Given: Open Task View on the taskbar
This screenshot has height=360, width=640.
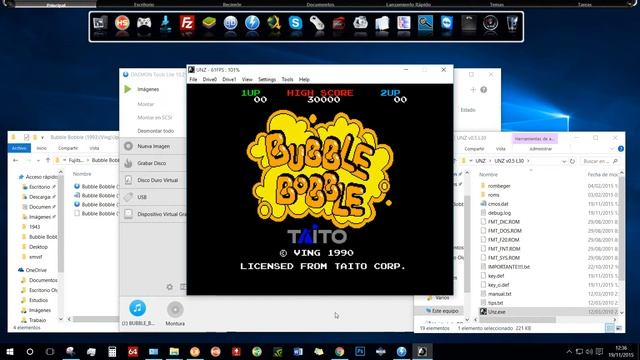Looking at the screenshot, I should (50, 351).
